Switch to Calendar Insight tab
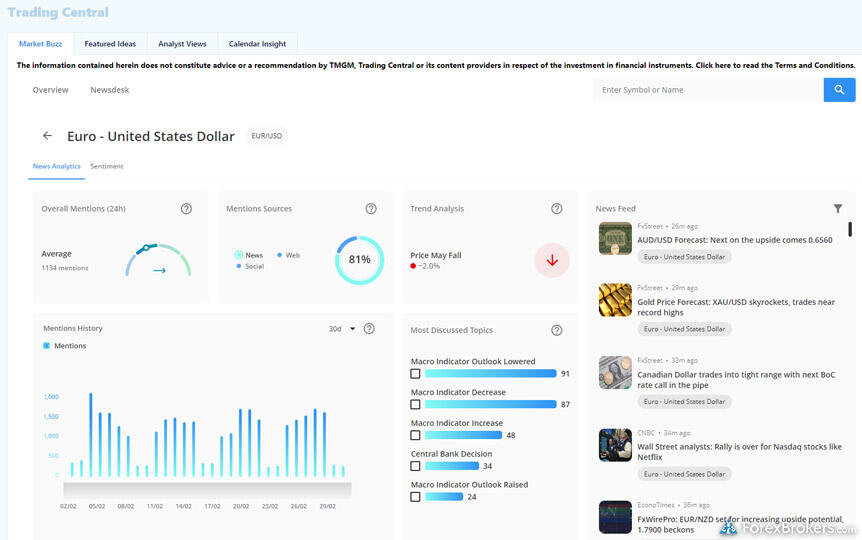 (257, 43)
